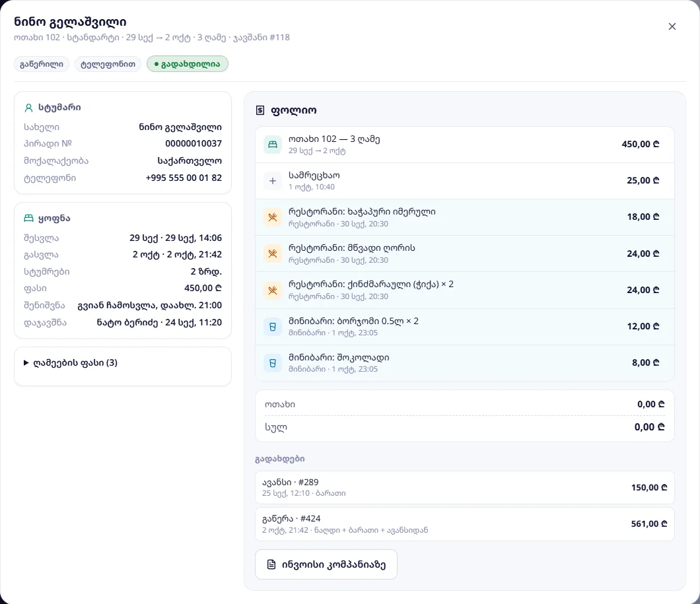
Task: Select the გაწერა · #424 payment row
Action: click(465, 524)
